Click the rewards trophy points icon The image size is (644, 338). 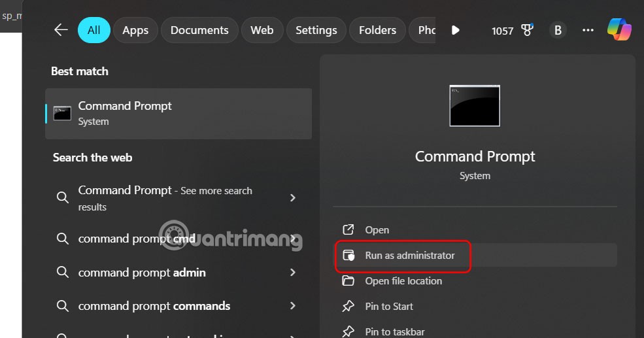click(x=528, y=30)
